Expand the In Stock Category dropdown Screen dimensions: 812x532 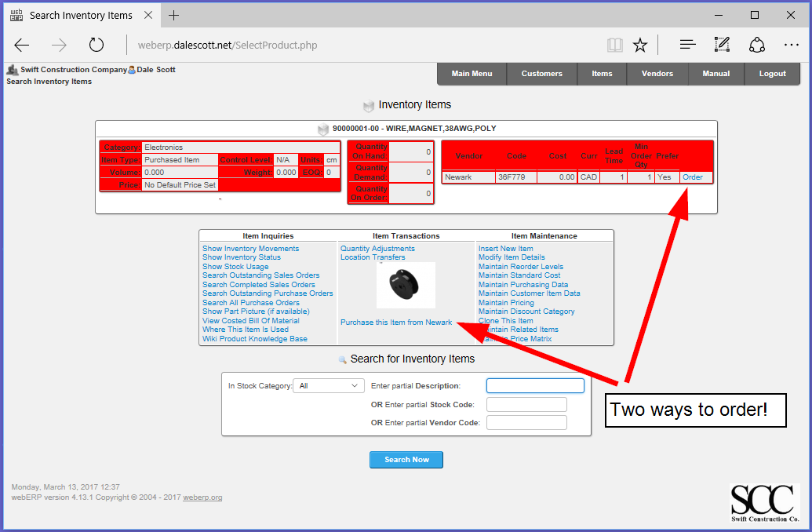(x=328, y=386)
